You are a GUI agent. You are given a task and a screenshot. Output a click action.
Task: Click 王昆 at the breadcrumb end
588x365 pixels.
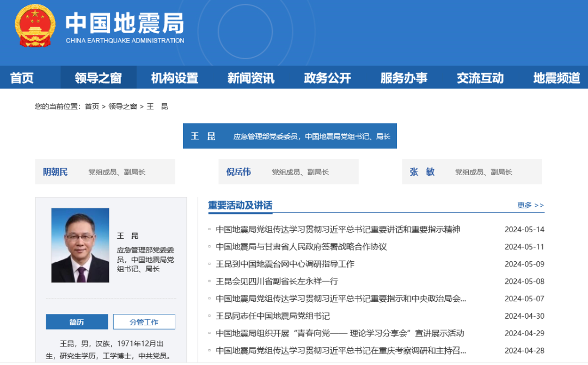157,107
